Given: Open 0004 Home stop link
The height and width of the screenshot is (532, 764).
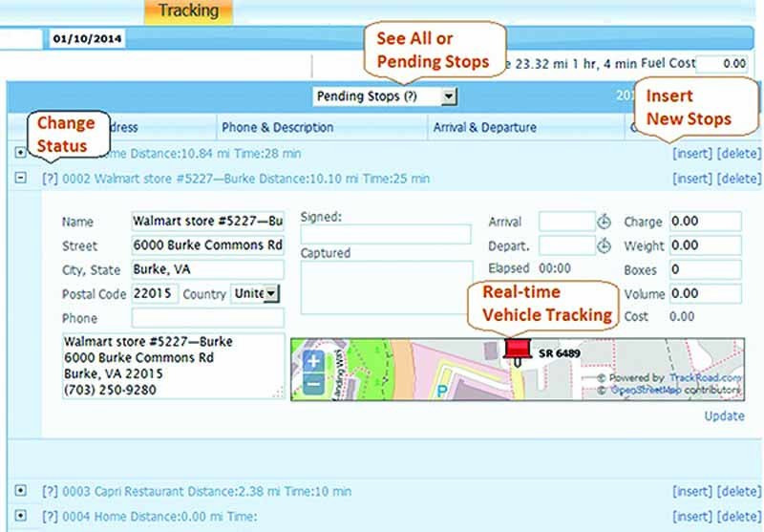Looking at the screenshot, I should (x=159, y=517).
